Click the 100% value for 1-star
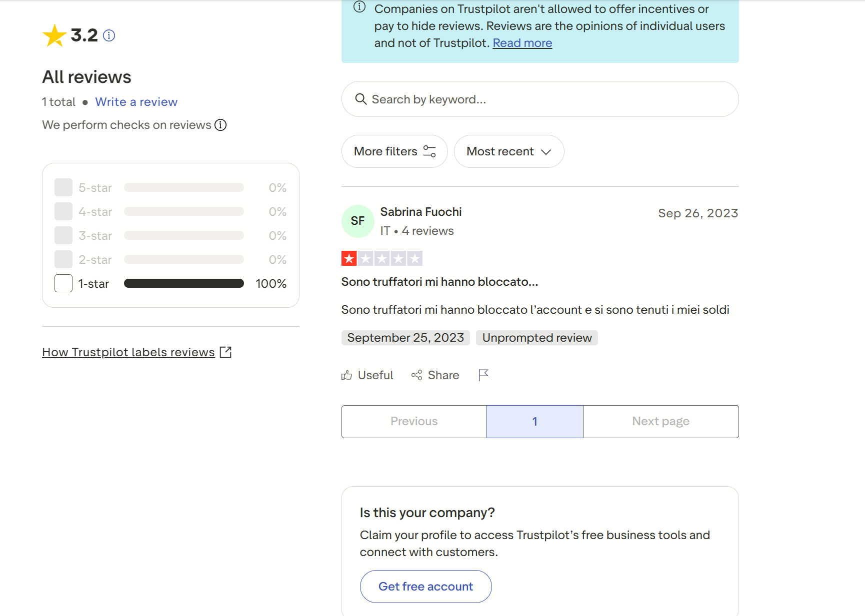This screenshot has width=865, height=616. point(271,284)
